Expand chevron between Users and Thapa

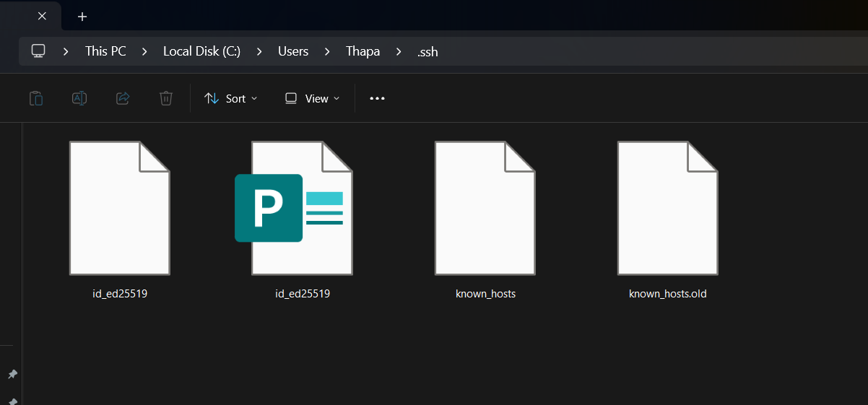click(327, 51)
